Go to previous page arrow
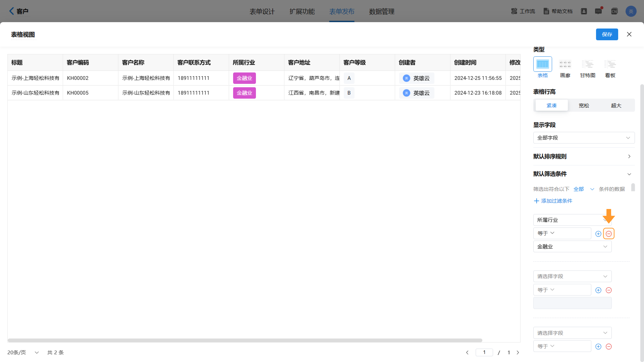Screen dimensions: 644x362 pos(467,352)
